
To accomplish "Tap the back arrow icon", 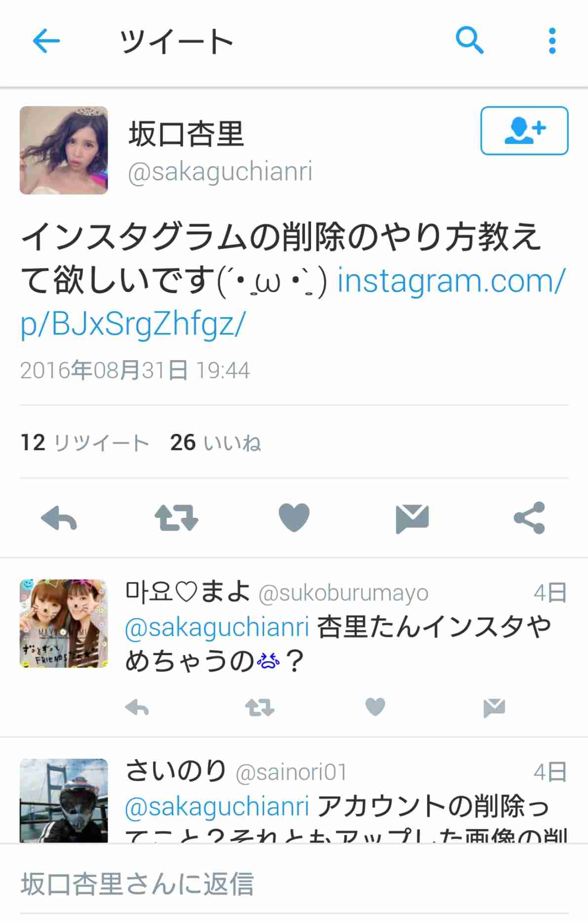I will point(46,41).
